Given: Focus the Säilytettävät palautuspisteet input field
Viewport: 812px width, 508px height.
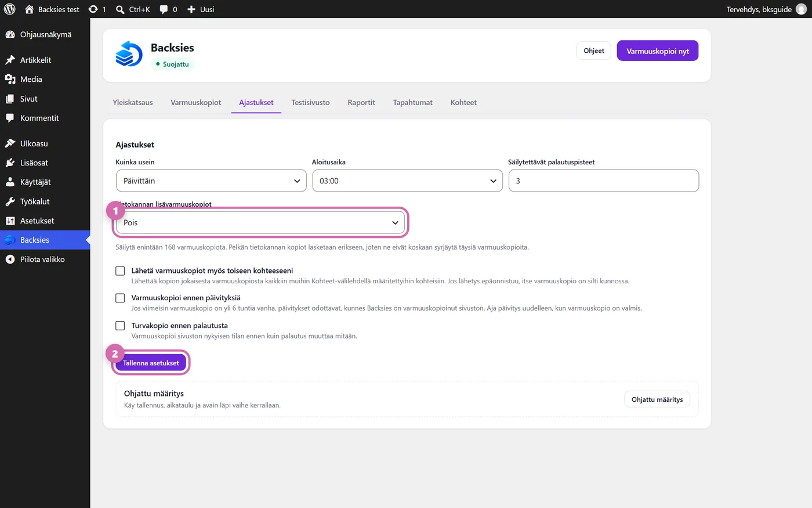Looking at the screenshot, I should click(x=603, y=181).
